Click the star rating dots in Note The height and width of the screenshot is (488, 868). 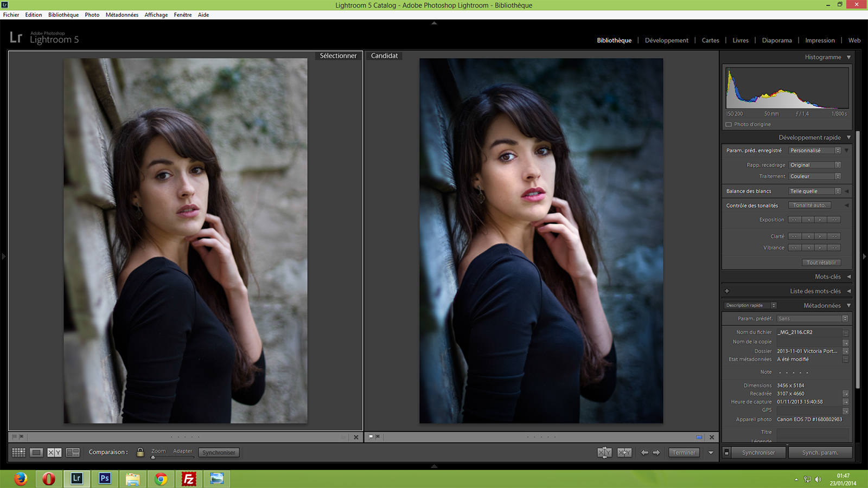pyautogui.click(x=794, y=373)
